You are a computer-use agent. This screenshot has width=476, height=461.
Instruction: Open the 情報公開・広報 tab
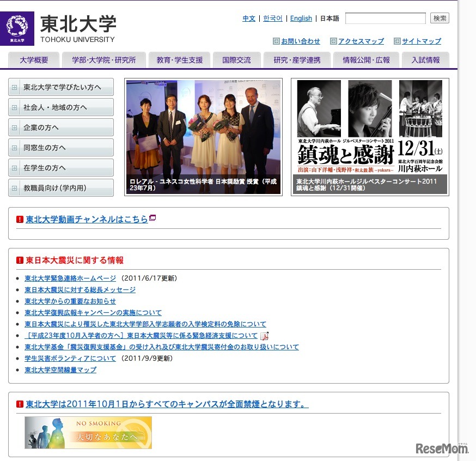tap(366, 60)
